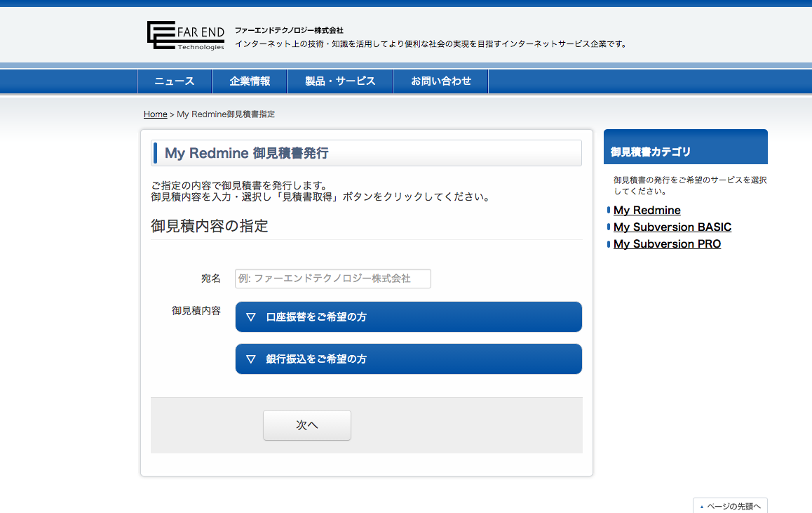
Task: Click the 次へ button
Action: pos(307,425)
